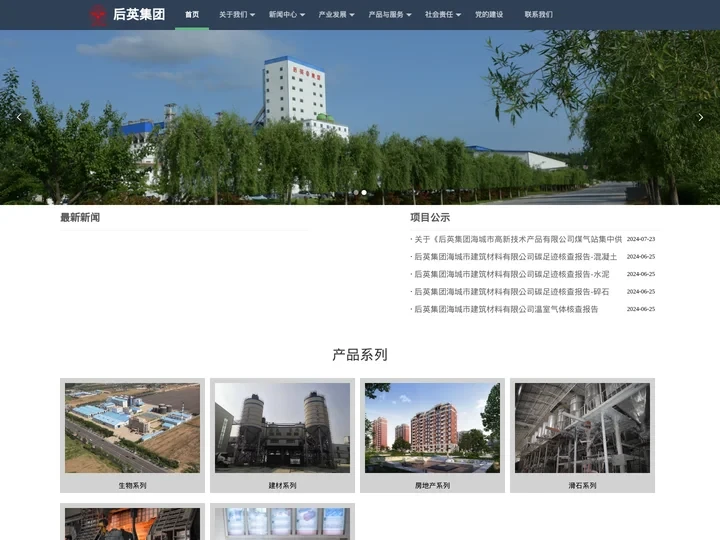Open the 生物系列 product thumbnail
Screen dimensions: 720x540
pos(132,428)
